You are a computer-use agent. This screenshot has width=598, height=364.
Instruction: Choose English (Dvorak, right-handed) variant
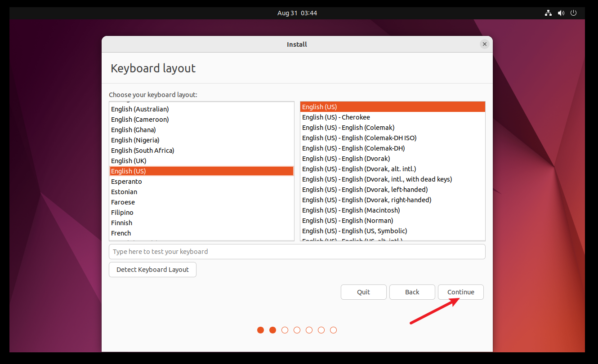(x=393, y=200)
